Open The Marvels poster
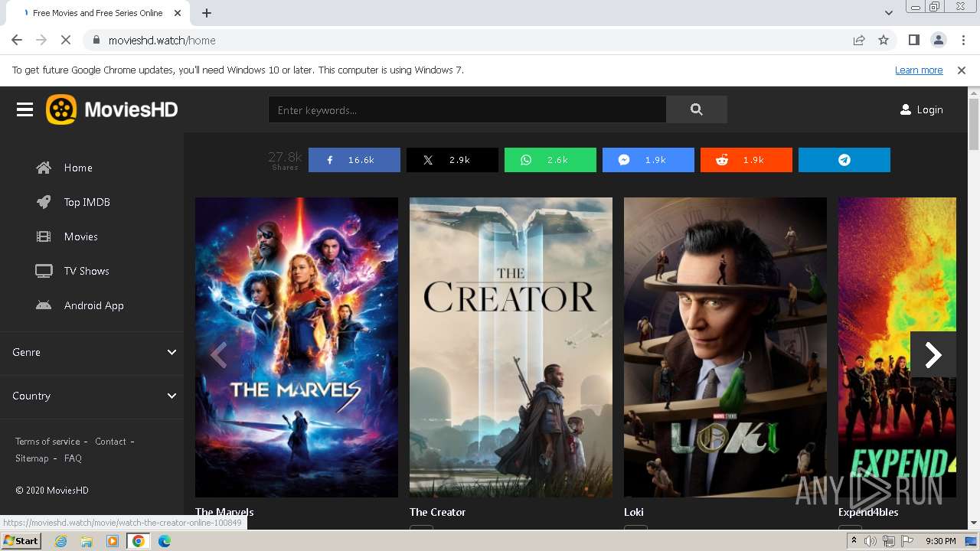This screenshot has height=551, width=980. (296, 347)
